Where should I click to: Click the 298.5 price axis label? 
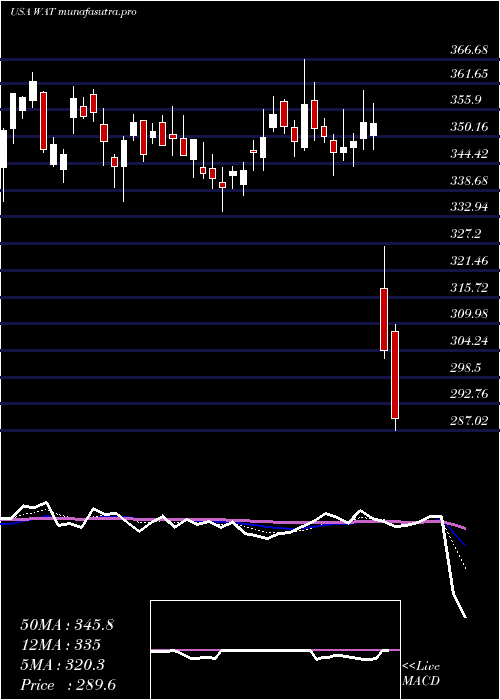465,368
